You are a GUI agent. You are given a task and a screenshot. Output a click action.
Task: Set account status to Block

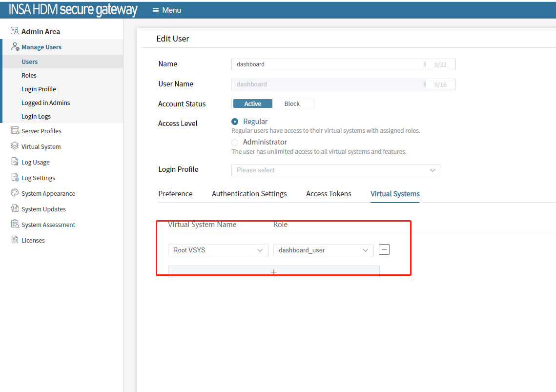[292, 103]
